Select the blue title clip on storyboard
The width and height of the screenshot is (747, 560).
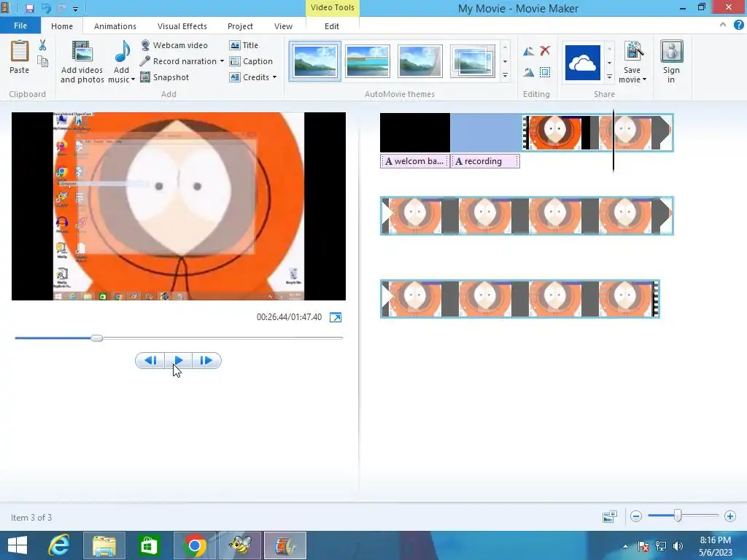click(x=486, y=133)
